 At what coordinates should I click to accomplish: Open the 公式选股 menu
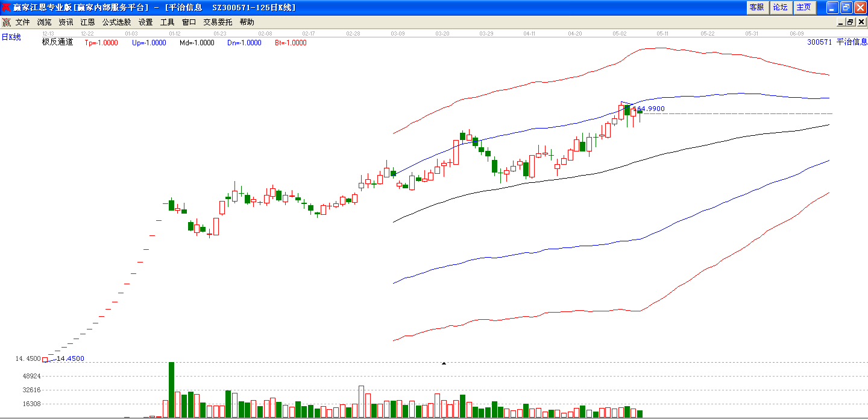pos(116,22)
